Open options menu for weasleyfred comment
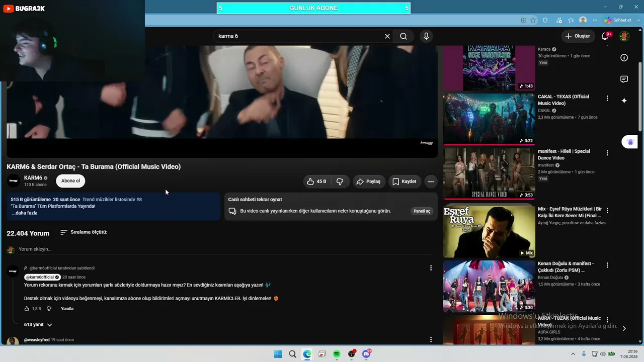644x362 pixels. [x=431, y=340]
